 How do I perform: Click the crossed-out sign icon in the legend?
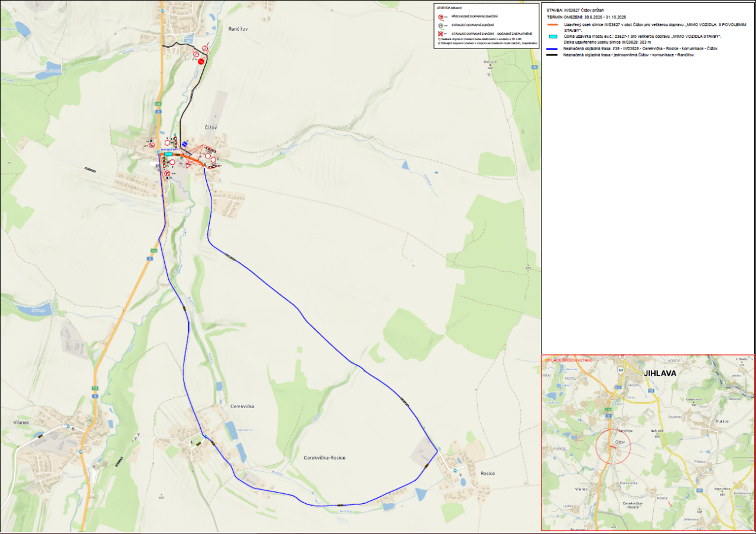pos(441,34)
